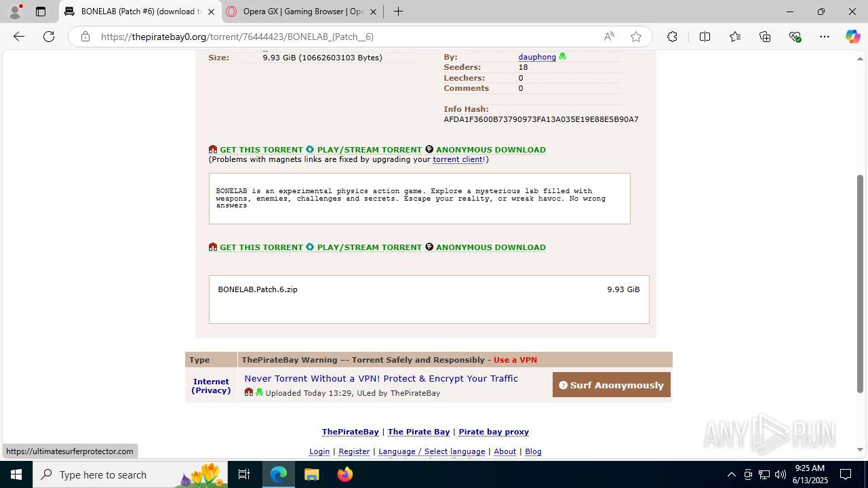This screenshot has width=868, height=488.
Task: Close the Opera GX tab
Action: [373, 12]
